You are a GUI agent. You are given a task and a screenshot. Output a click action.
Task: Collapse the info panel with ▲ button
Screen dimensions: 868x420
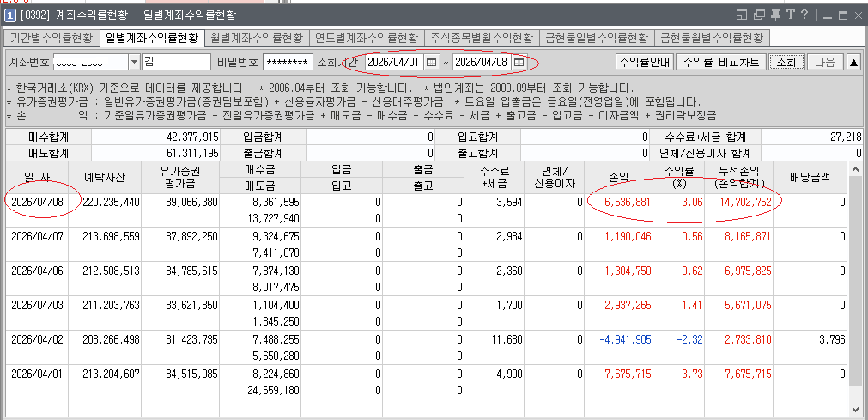click(x=853, y=62)
